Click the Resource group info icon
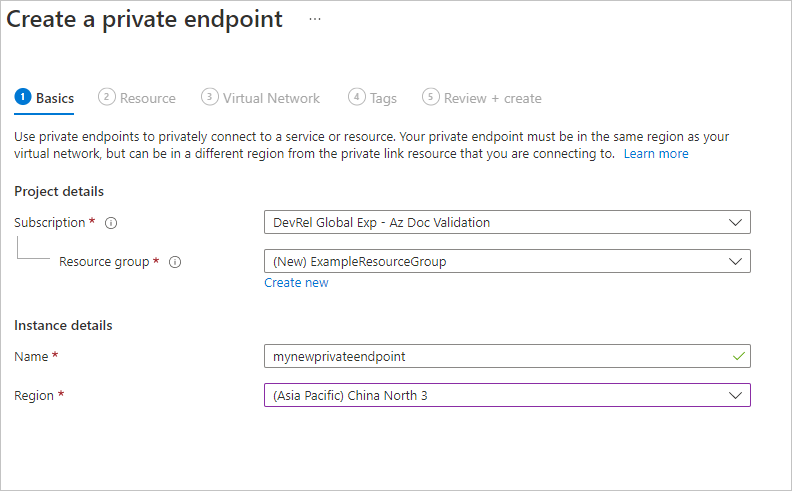The height and width of the screenshot is (492, 792). (175, 262)
